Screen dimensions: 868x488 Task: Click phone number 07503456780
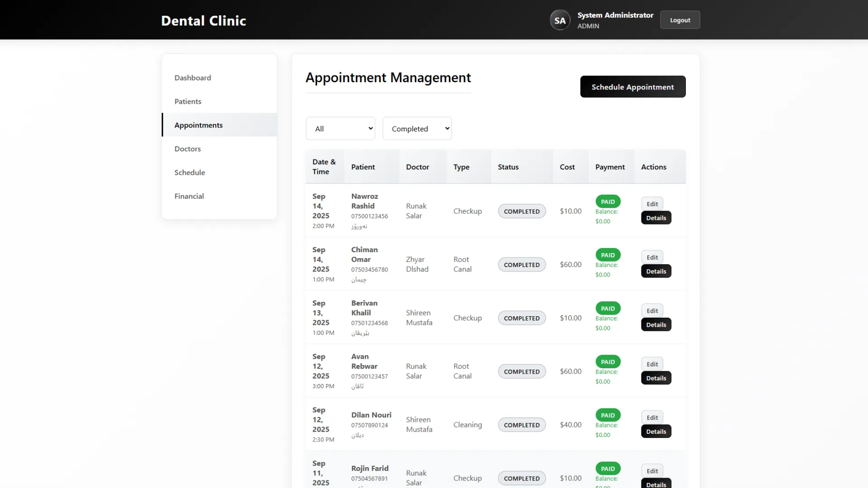[369, 269]
